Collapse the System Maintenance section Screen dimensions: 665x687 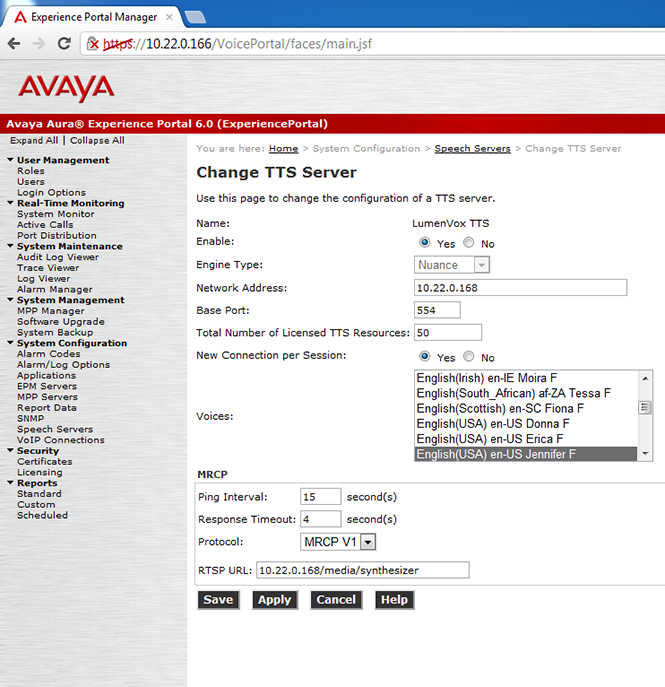[x=11, y=246]
